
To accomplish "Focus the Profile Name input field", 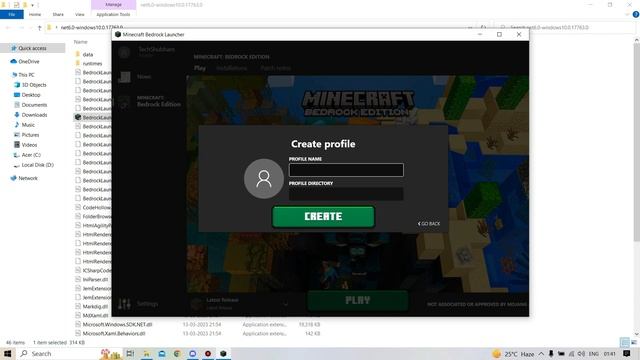I will [x=346, y=170].
